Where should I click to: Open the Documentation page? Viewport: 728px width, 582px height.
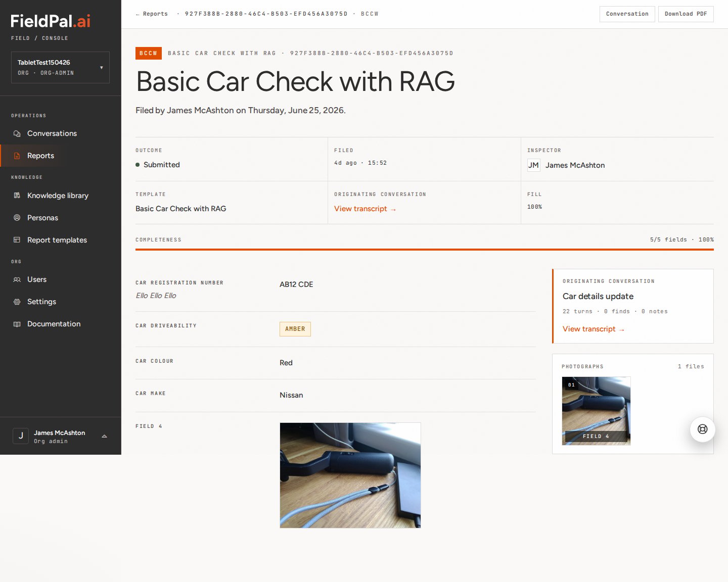[x=61, y=324]
